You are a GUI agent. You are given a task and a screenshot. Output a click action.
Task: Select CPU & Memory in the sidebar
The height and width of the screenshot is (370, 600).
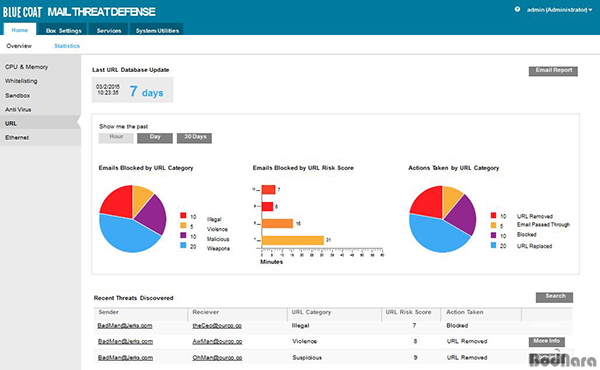click(x=26, y=67)
